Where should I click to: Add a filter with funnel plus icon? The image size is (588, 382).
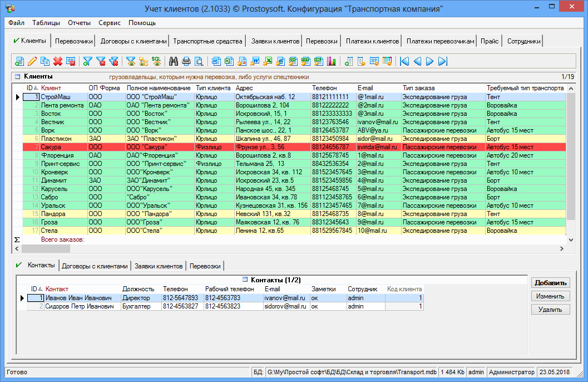point(88,61)
